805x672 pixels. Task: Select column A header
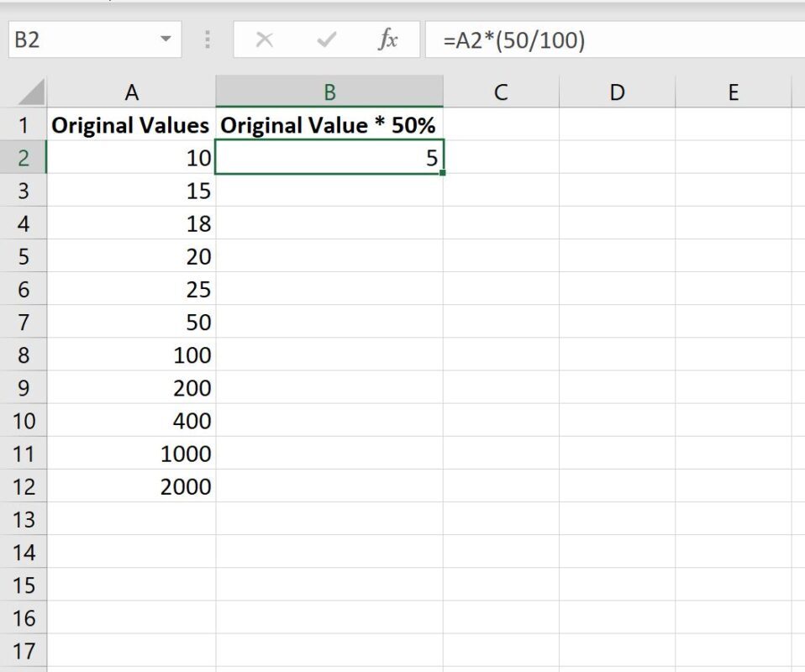(131, 92)
